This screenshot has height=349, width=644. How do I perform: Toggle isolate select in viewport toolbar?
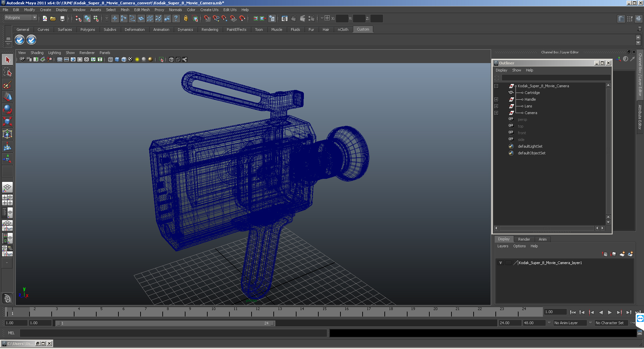tap(161, 59)
